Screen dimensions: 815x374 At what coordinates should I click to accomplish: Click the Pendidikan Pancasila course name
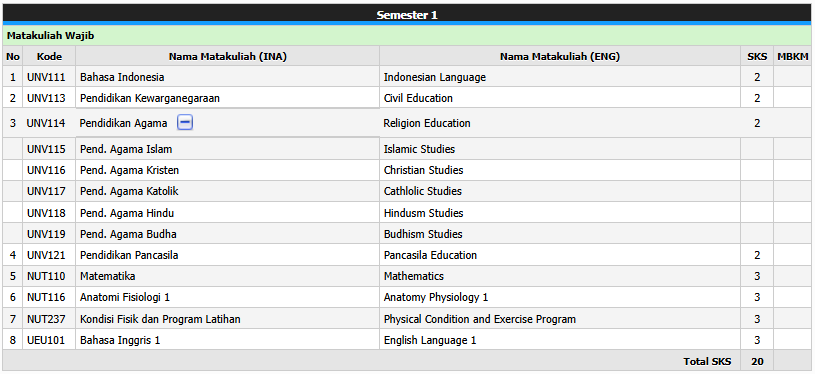(x=129, y=255)
